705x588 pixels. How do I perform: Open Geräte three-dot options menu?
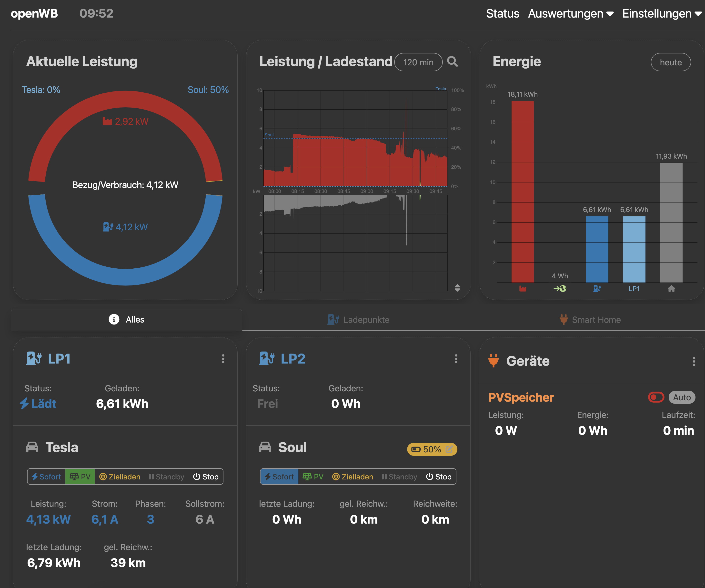[x=694, y=361]
